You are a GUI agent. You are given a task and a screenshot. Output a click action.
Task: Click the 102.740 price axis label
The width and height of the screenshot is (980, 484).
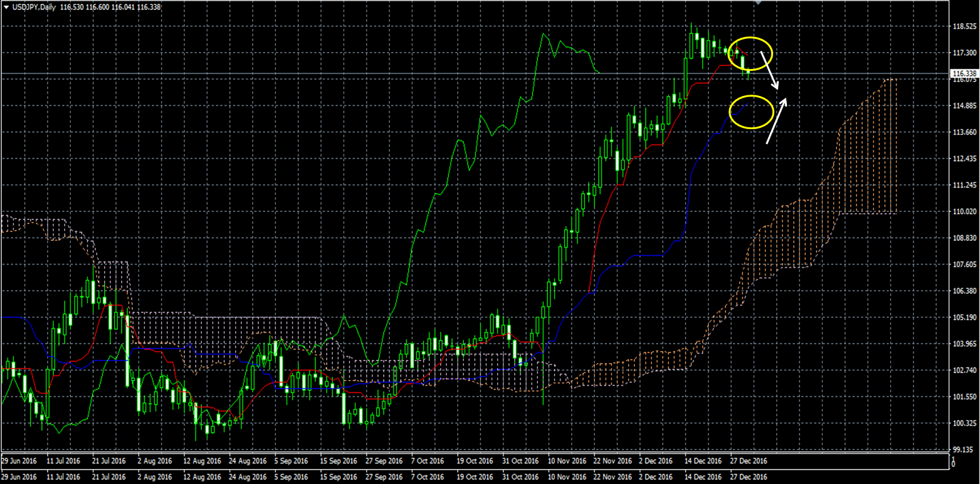(x=966, y=370)
